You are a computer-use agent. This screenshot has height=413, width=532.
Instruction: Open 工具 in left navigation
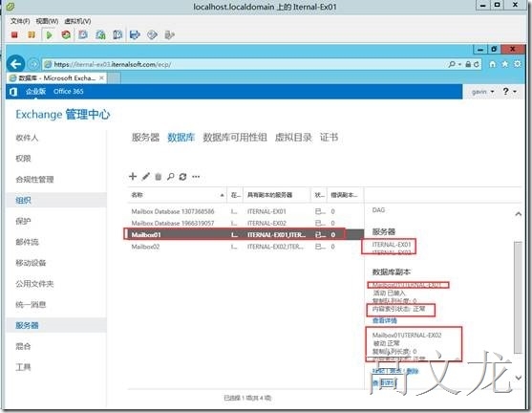23,367
